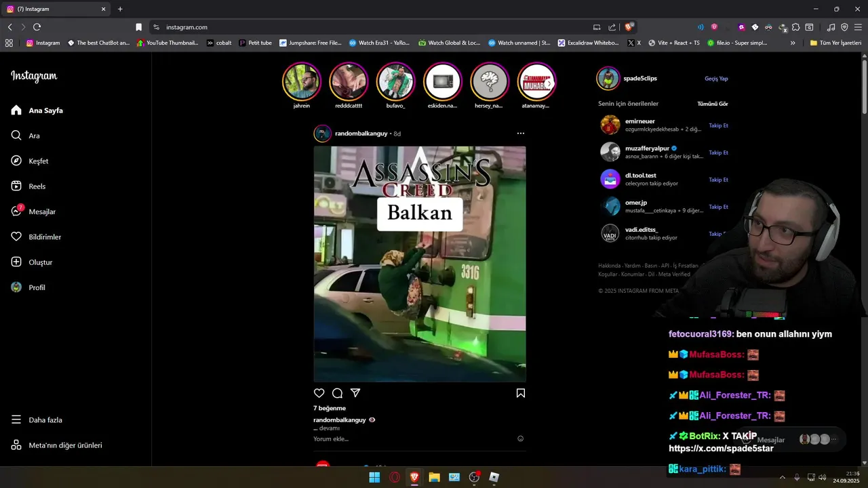
Task: Switch to the Instagram browser tab
Action: pos(57,9)
